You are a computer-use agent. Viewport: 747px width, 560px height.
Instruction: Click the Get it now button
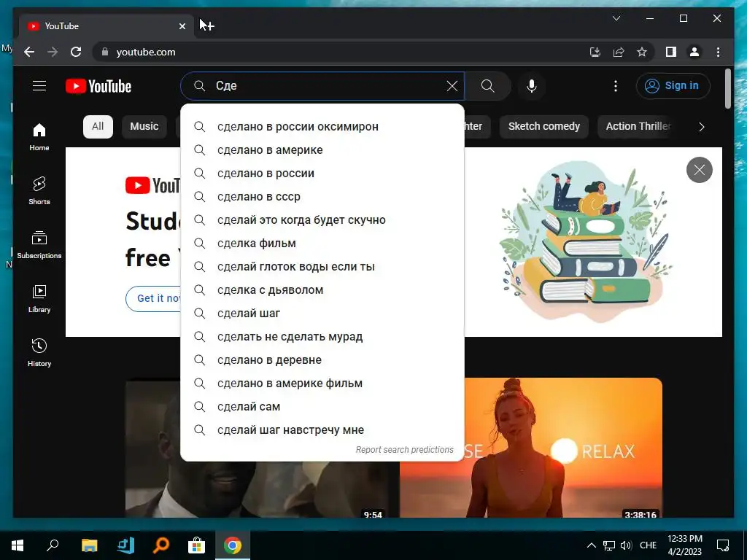pos(155,298)
